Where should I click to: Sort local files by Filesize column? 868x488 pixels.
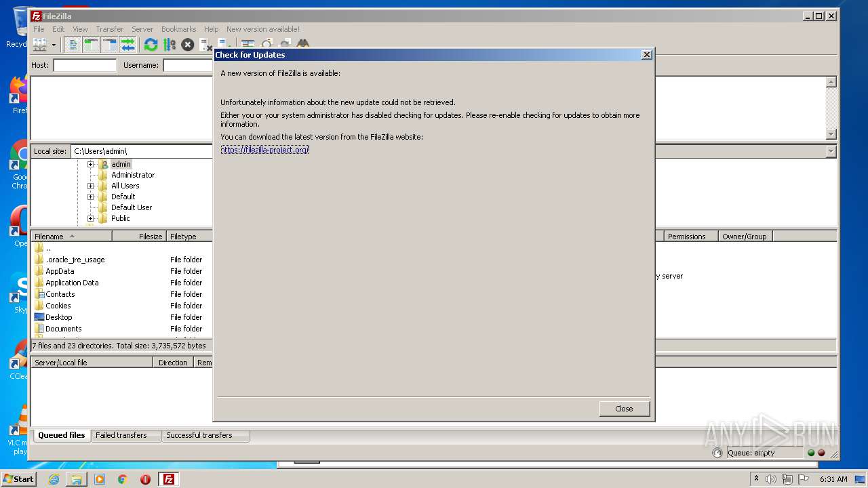pyautogui.click(x=139, y=237)
